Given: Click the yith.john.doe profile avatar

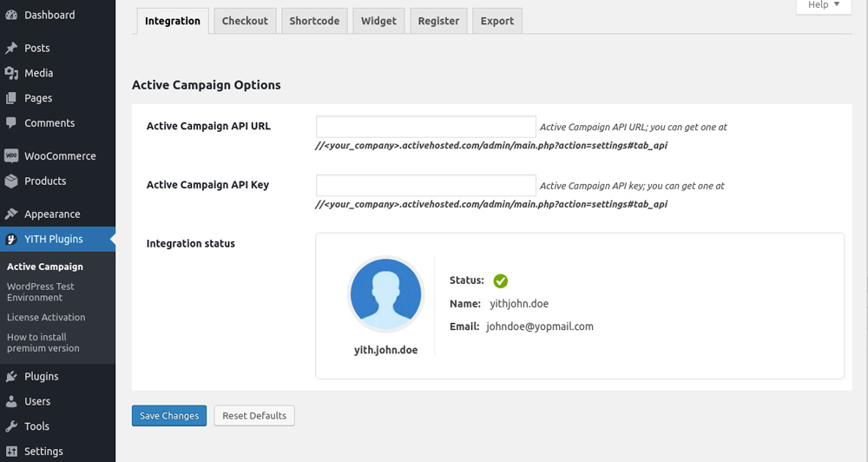Looking at the screenshot, I should point(385,294).
